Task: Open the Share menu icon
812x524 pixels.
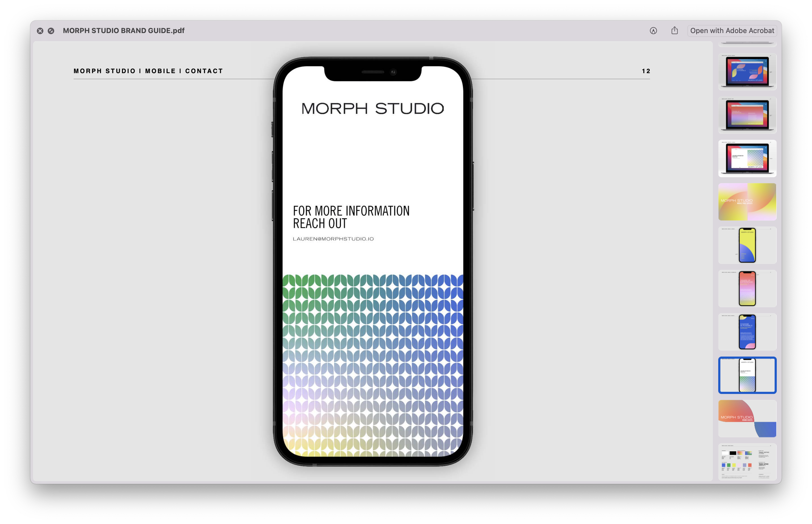Action: coord(675,31)
